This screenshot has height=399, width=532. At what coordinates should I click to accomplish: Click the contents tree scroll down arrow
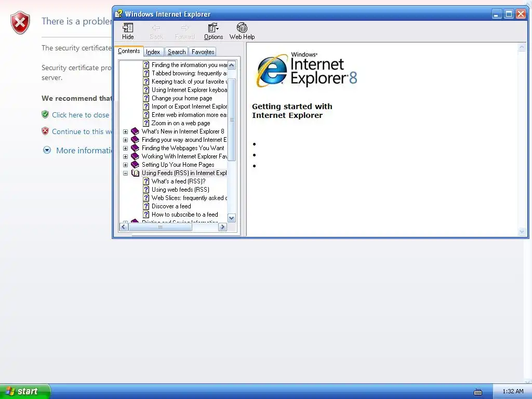coord(232,218)
